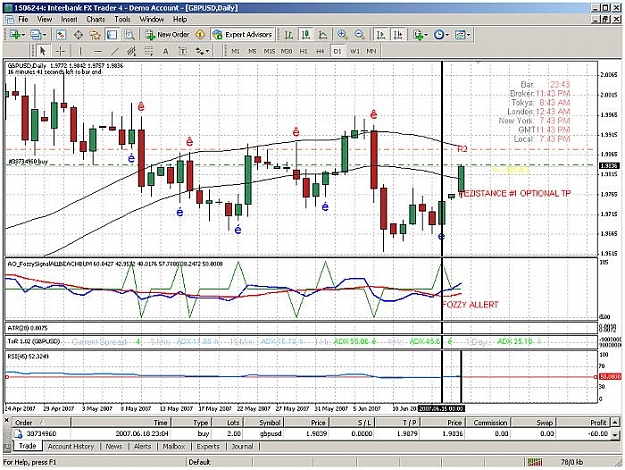Zoom out on the chart
The width and height of the screenshot is (625, 470).
pos(359,35)
